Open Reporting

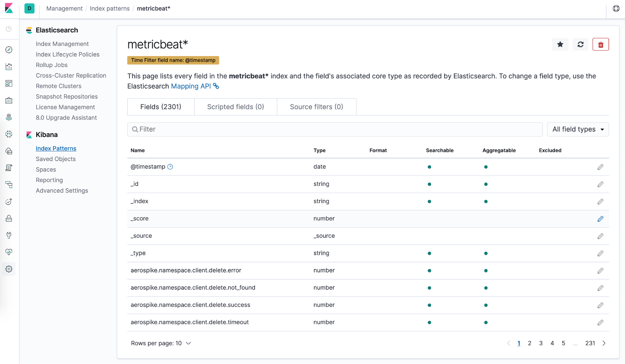[x=49, y=180]
